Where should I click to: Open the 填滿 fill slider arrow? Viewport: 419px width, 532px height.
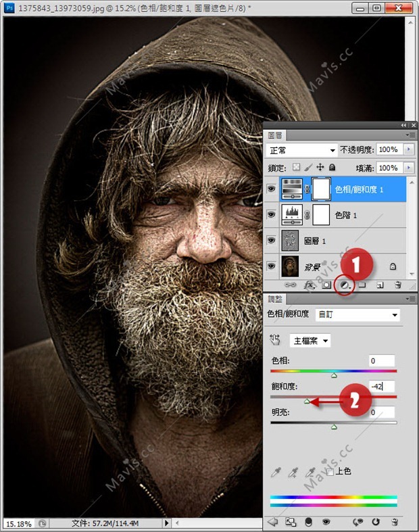pyautogui.click(x=409, y=168)
